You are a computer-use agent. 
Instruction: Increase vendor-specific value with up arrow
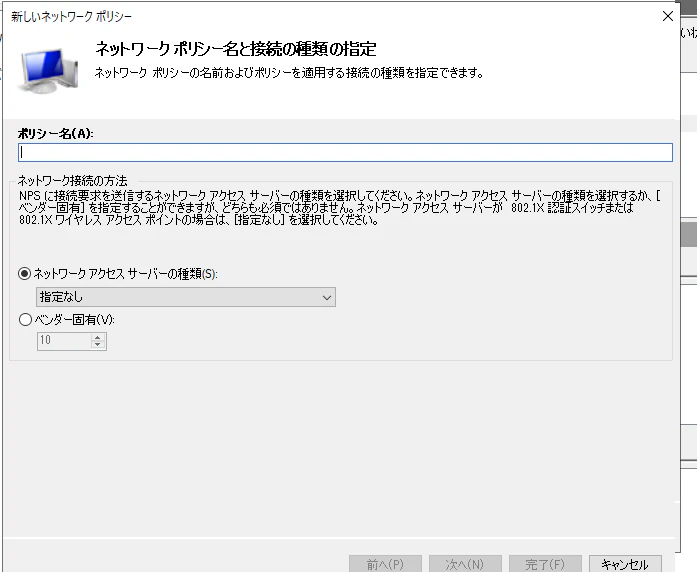coord(98,337)
